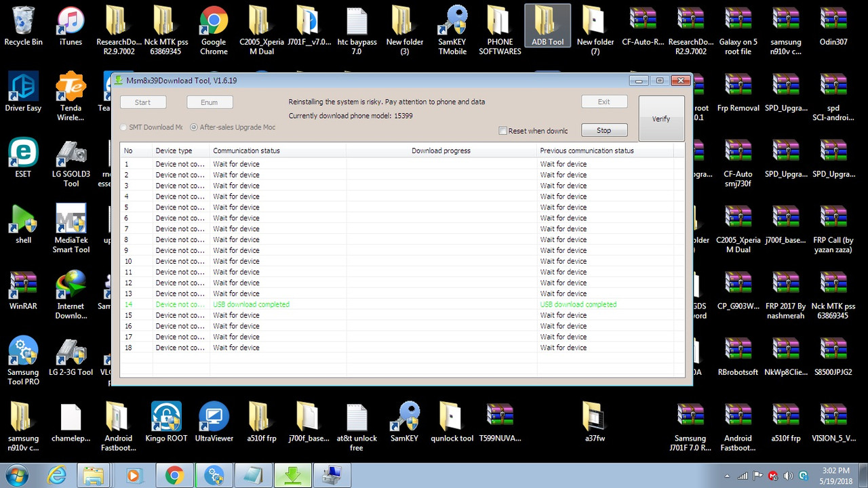This screenshot has width=868, height=488.
Task: Click the Communication status column header
Action: (278, 150)
